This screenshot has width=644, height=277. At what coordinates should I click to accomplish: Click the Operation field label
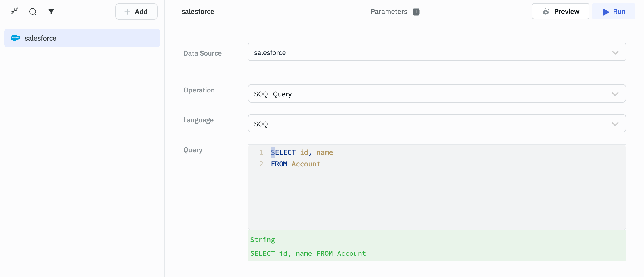coord(199,90)
